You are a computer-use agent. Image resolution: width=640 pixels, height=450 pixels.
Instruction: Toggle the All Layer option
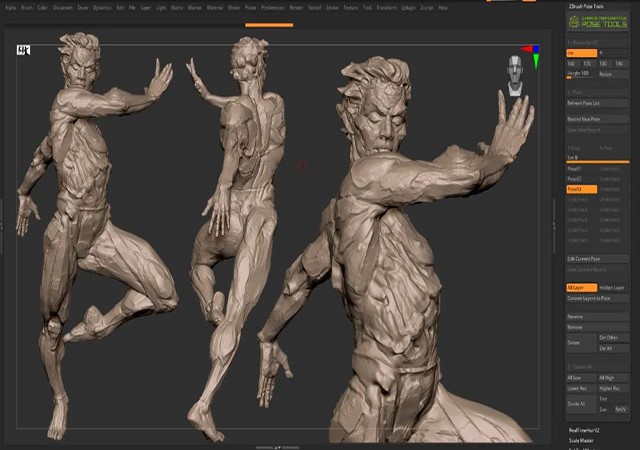(x=581, y=287)
